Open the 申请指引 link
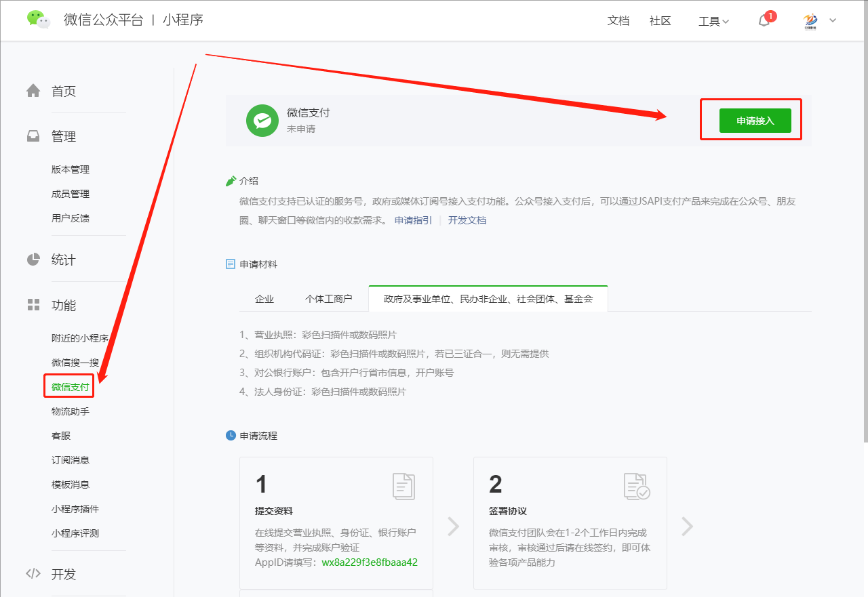This screenshot has height=597, width=868. coord(413,220)
